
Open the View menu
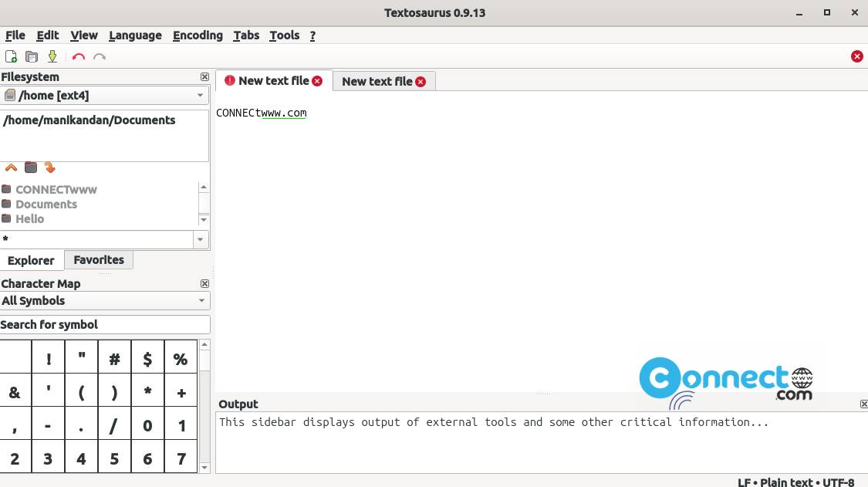click(84, 36)
